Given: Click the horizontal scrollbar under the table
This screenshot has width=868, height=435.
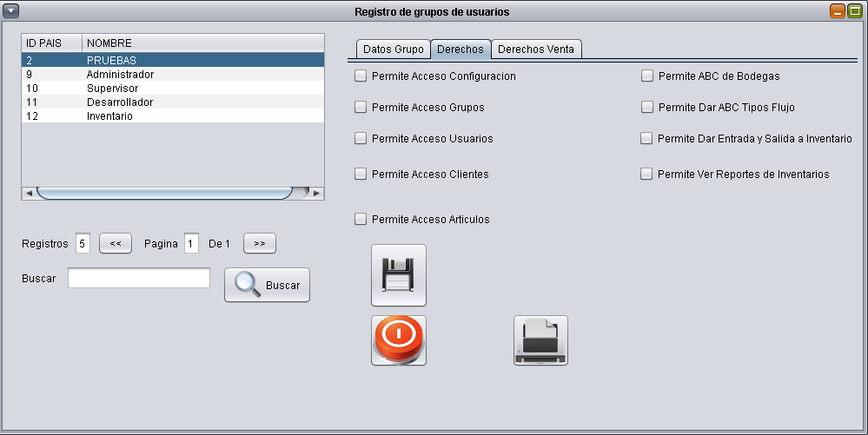Looking at the screenshot, I should pyautogui.click(x=165, y=193).
